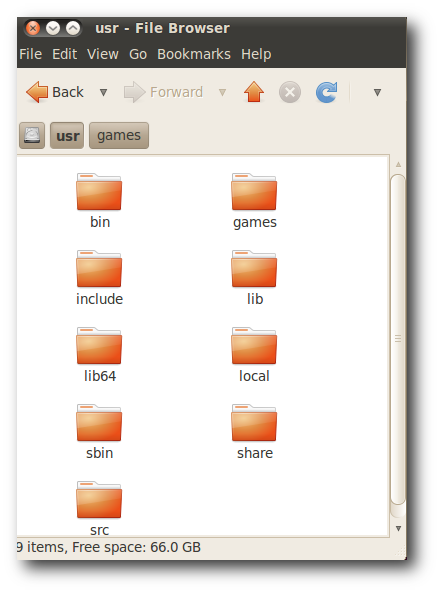Maximize the File Browser window

click(x=73, y=28)
